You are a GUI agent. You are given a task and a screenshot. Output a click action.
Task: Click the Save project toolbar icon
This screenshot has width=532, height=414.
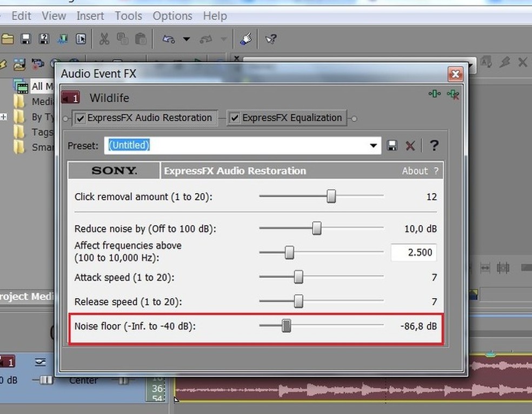pyautogui.click(x=26, y=39)
